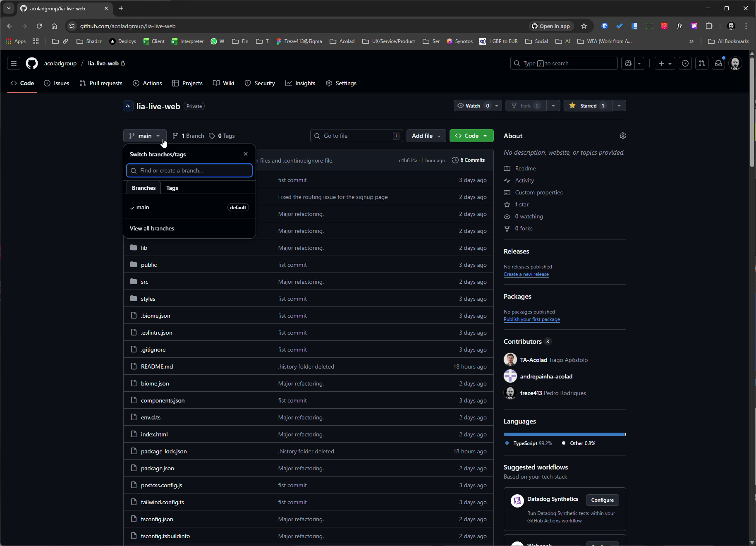Click the TypeScript languages bar
Image resolution: width=756 pixels, height=546 pixels.
[562, 434]
